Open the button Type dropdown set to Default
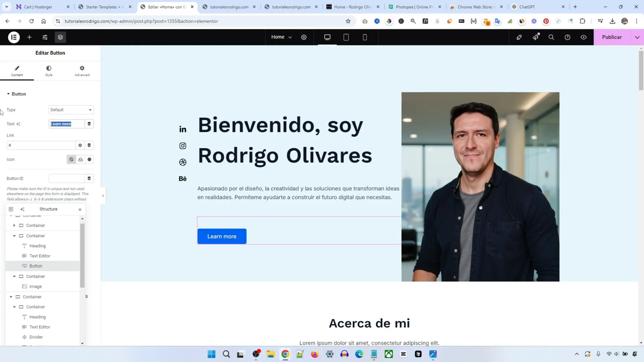Viewport: 644px width, 362px height. (71, 110)
